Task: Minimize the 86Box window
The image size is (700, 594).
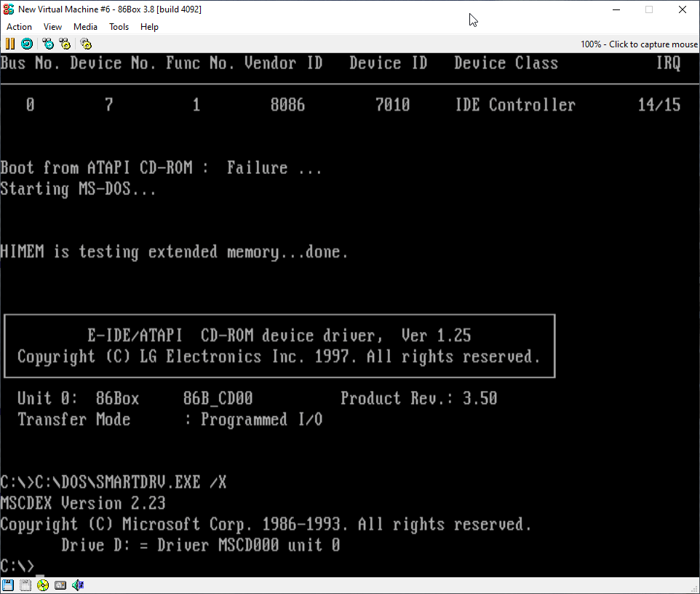Action: point(616,9)
